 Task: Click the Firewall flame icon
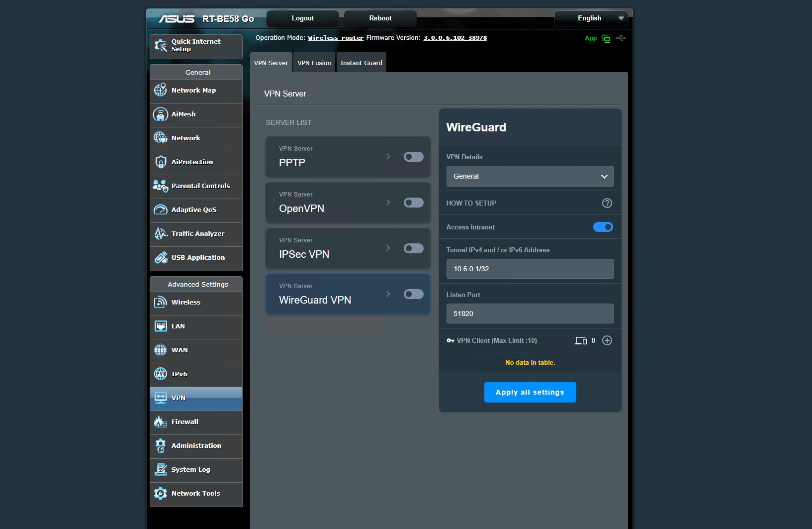pos(160,422)
